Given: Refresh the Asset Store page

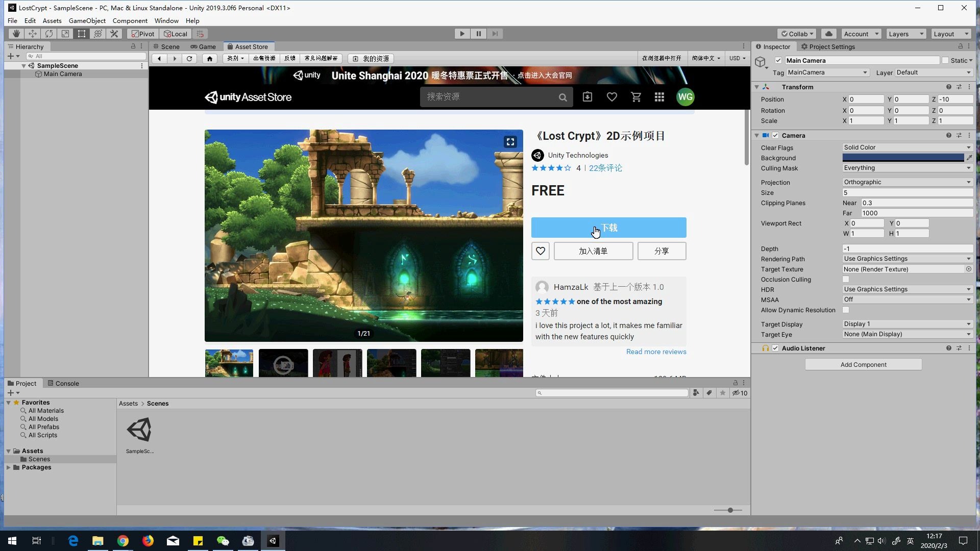Looking at the screenshot, I should [189, 59].
